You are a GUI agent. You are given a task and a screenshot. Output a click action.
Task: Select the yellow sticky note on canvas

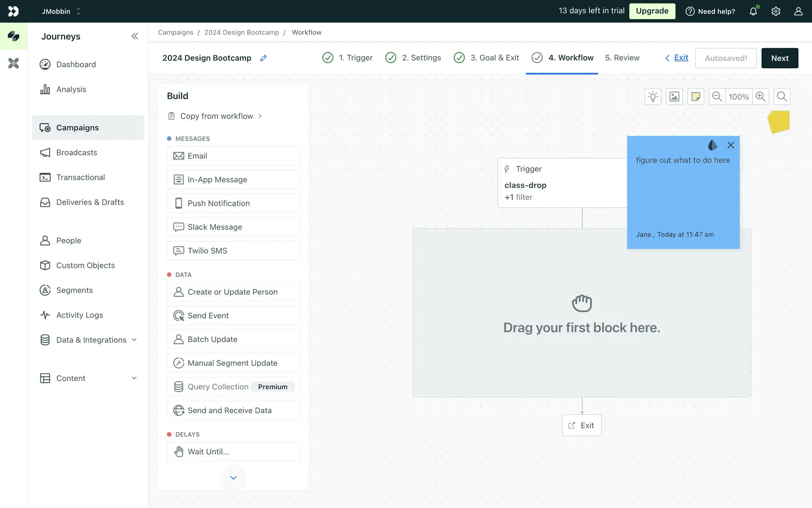[779, 122]
